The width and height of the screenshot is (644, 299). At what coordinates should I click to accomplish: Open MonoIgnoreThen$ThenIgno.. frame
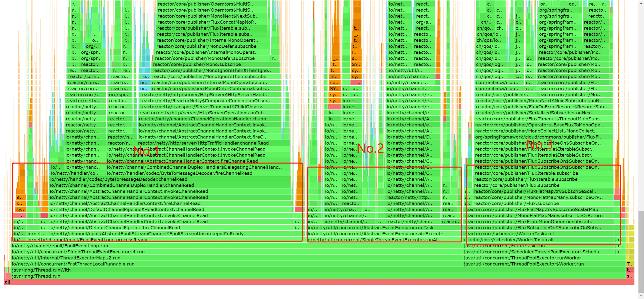[216, 70]
